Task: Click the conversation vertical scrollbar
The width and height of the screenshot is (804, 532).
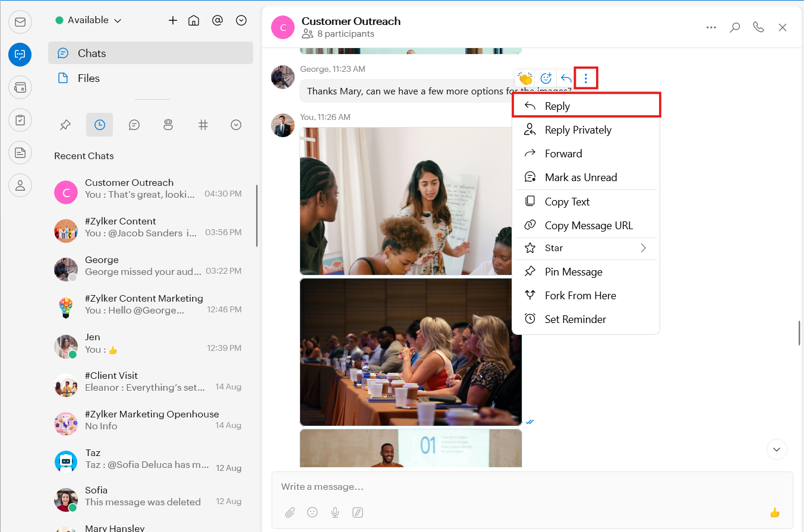Action: pos(800,332)
